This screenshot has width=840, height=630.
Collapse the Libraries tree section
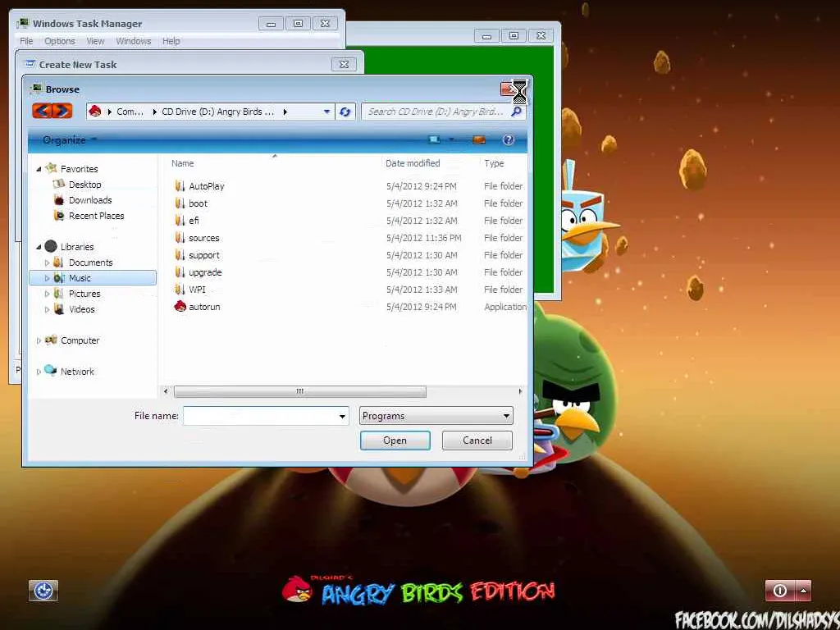[x=39, y=247]
